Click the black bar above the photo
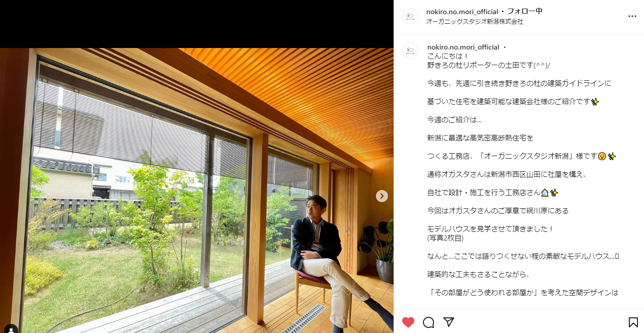This screenshot has height=333, width=644. coord(197,24)
